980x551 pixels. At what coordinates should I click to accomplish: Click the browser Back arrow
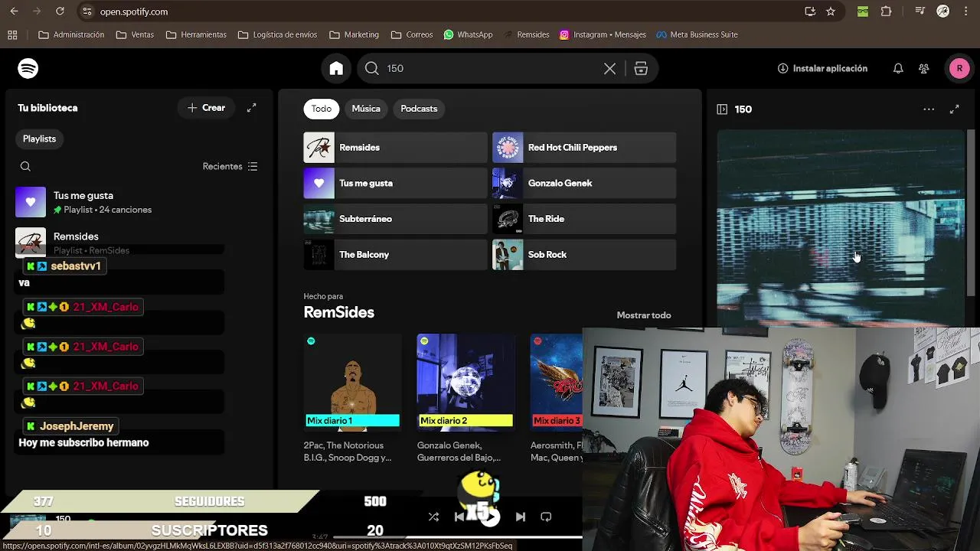pos(14,11)
